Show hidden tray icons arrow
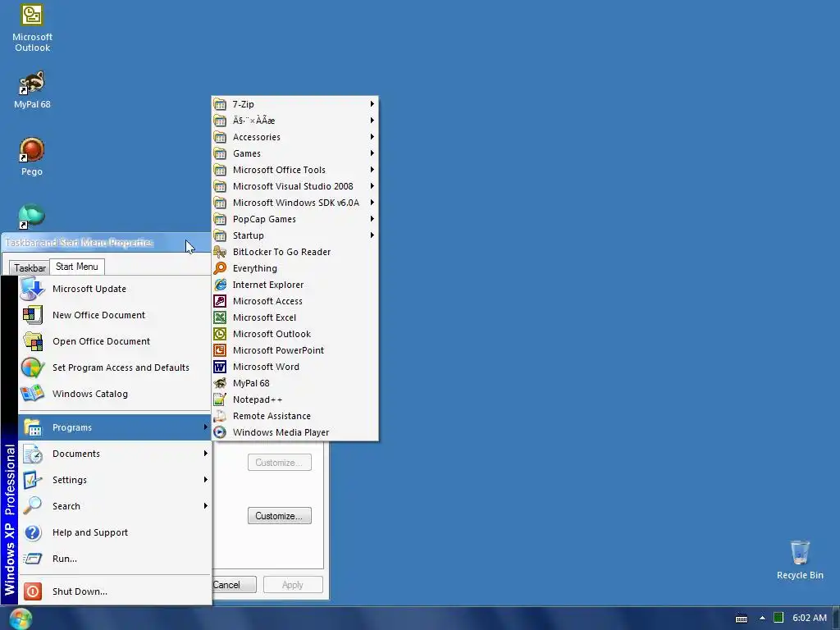This screenshot has height=630, width=840. coord(762,619)
